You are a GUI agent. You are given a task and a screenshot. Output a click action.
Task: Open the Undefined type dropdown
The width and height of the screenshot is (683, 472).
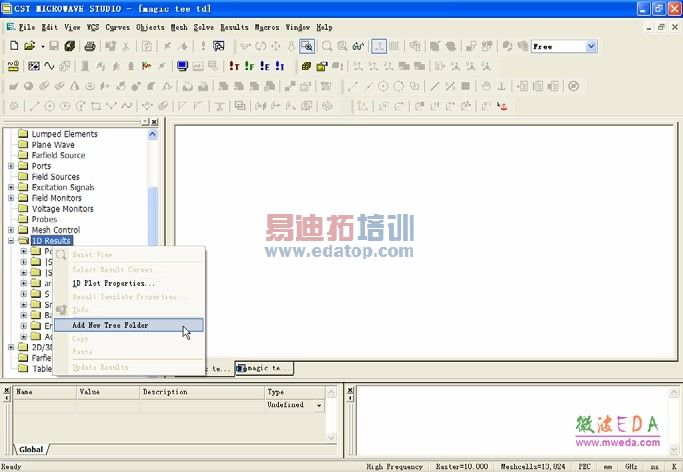click(x=319, y=405)
